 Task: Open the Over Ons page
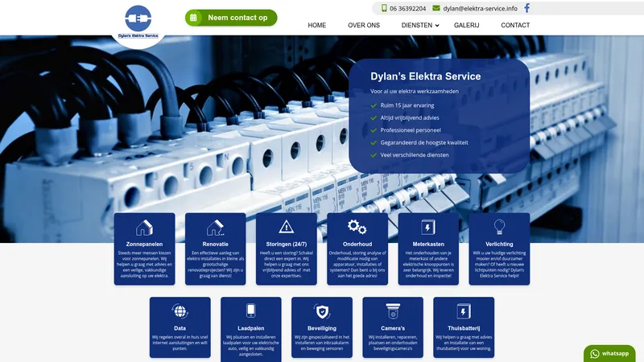[x=364, y=25]
